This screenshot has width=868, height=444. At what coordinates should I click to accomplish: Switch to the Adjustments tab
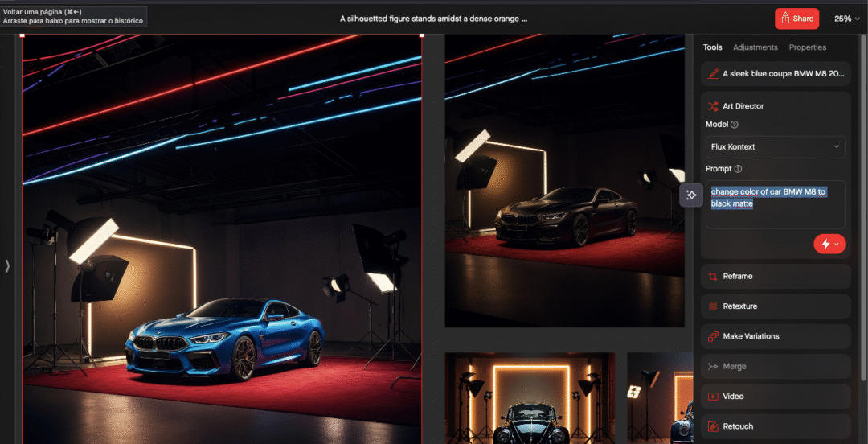pyautogui.click(x=755, y=47)
